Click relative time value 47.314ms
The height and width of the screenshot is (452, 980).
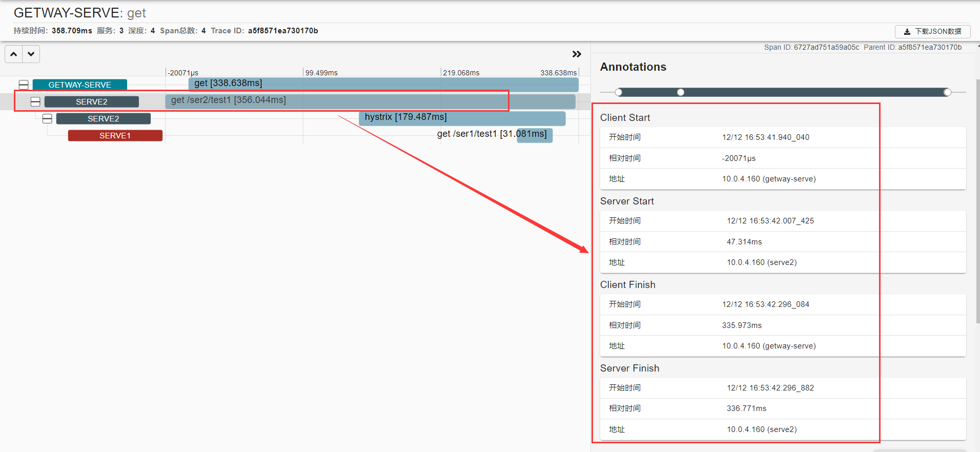click(744, 242)
